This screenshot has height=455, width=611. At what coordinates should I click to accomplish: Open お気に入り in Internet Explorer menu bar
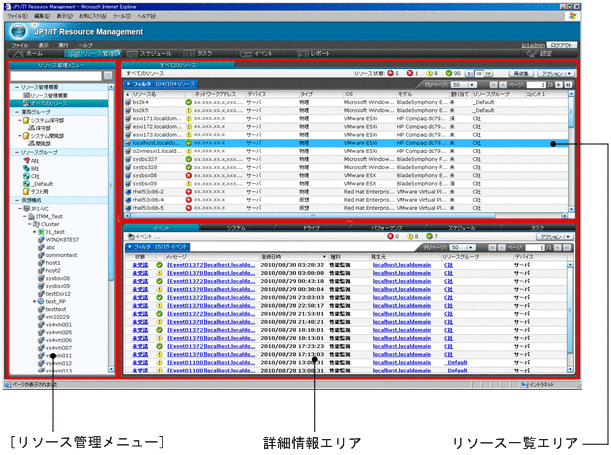tap(93, 16)
